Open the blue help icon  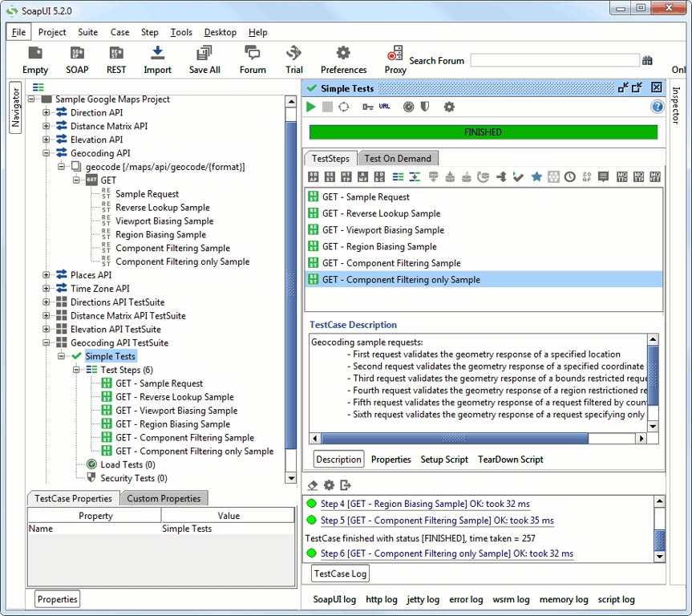pyautogui.click(x=658, y=107)
